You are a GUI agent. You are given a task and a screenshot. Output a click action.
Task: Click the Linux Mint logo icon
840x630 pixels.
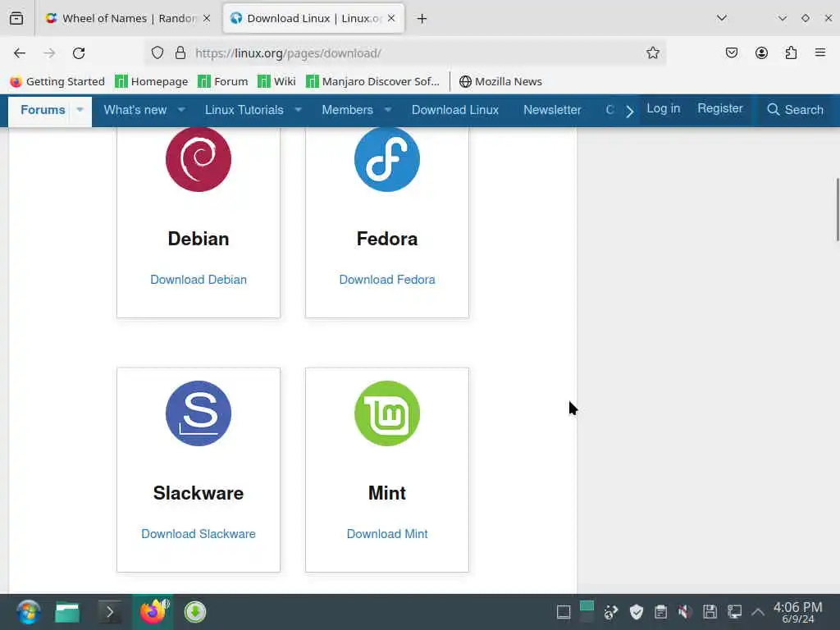(x=387, y=413)
